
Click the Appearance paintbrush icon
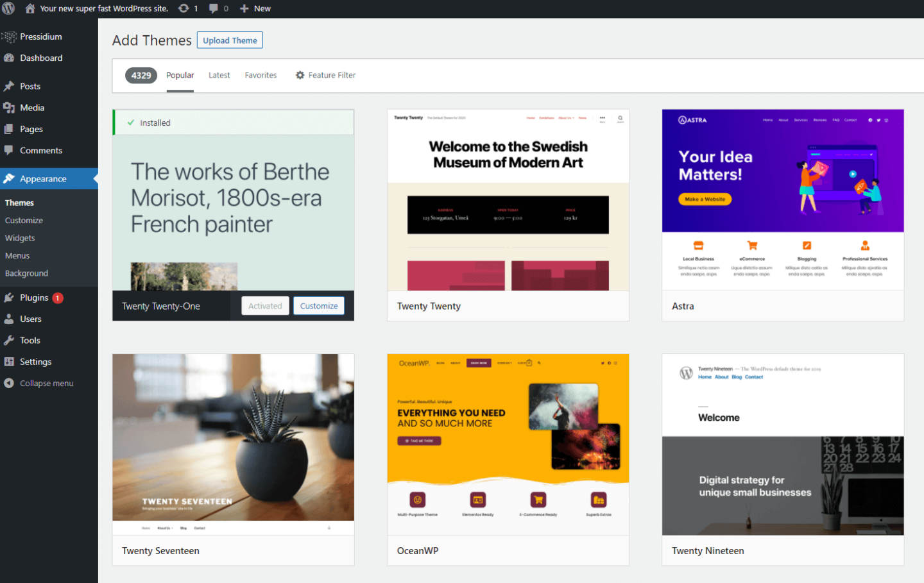[9, 178]
